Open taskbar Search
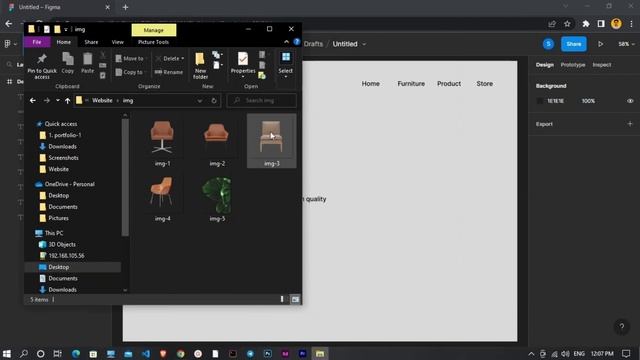 coord(24,353)
